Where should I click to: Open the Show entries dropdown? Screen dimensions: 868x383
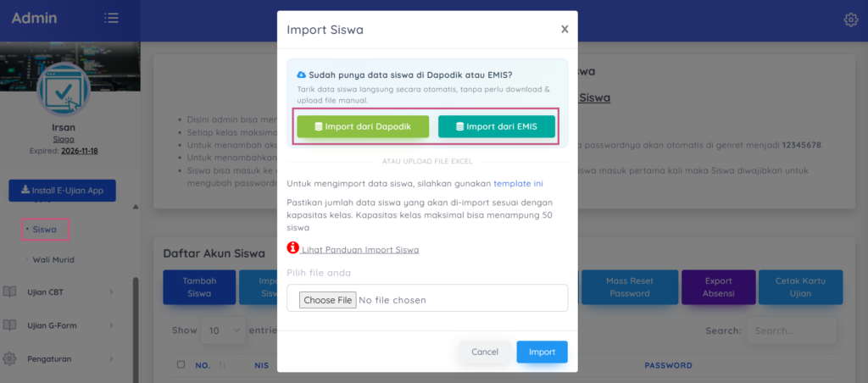tap(224, 330)
